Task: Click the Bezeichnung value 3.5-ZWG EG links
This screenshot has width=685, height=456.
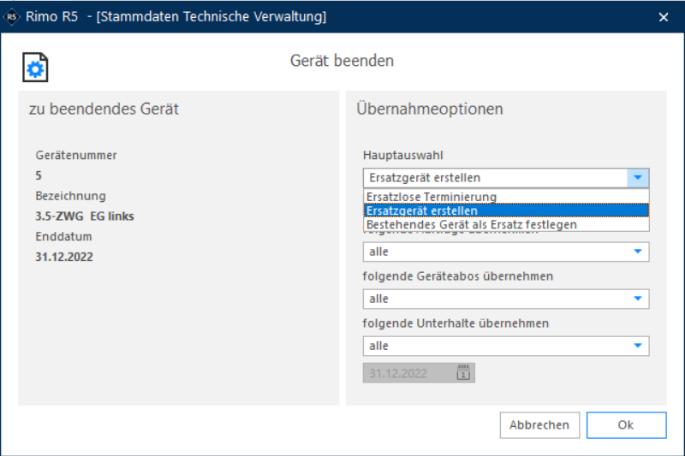Action: point(85,216)
